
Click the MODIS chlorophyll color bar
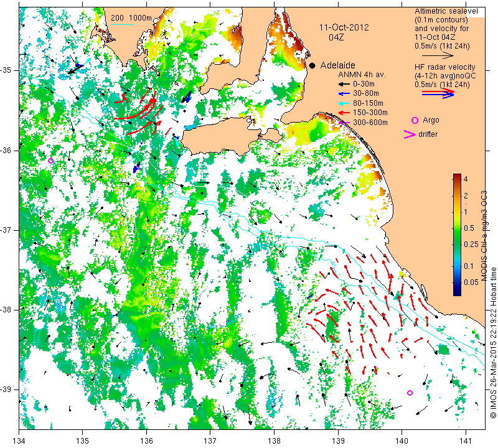(x=457, y=235)
